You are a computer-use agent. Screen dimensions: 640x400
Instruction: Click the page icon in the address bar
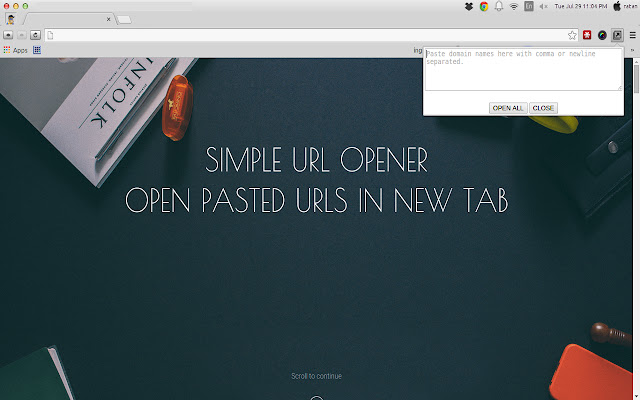(50, 35)
